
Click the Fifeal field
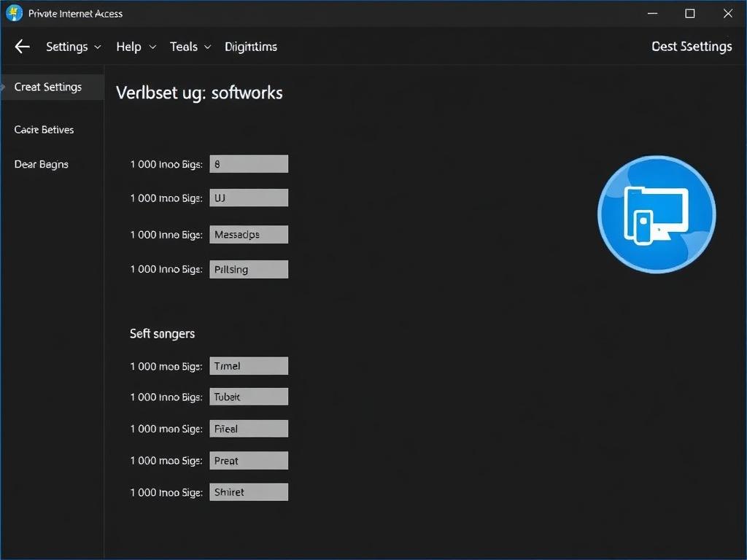(249, 429)
